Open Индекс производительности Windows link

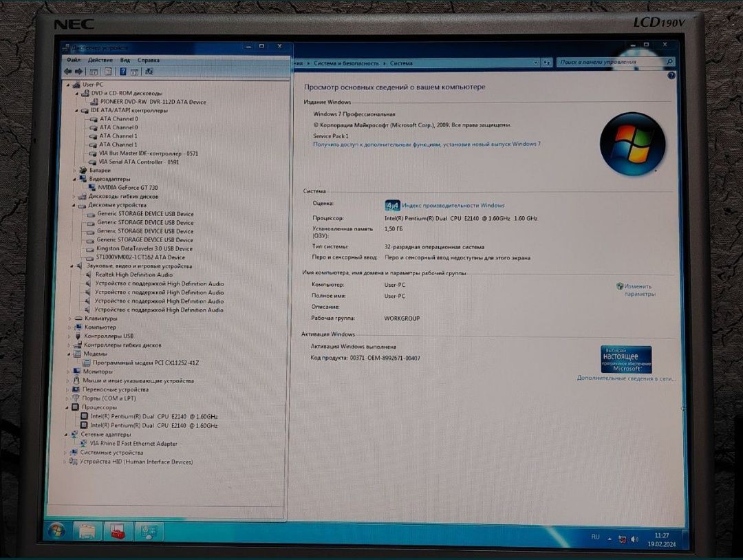point(453,206)
